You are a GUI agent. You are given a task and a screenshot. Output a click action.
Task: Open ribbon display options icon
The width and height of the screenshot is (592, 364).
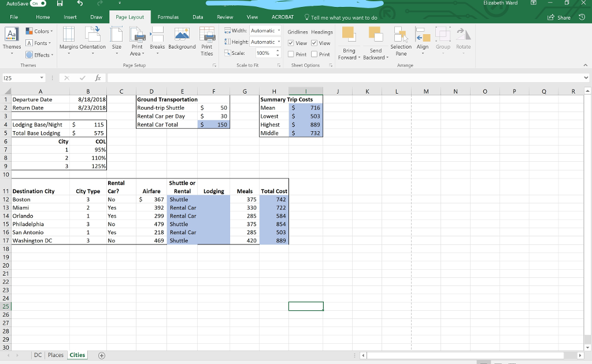click(534, 3)
